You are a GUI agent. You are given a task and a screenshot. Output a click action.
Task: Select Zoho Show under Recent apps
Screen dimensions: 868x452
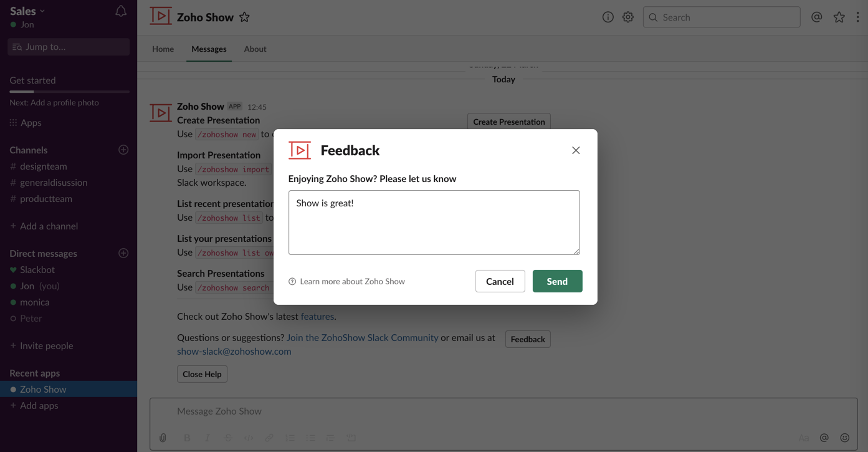[x=69, y=390]
